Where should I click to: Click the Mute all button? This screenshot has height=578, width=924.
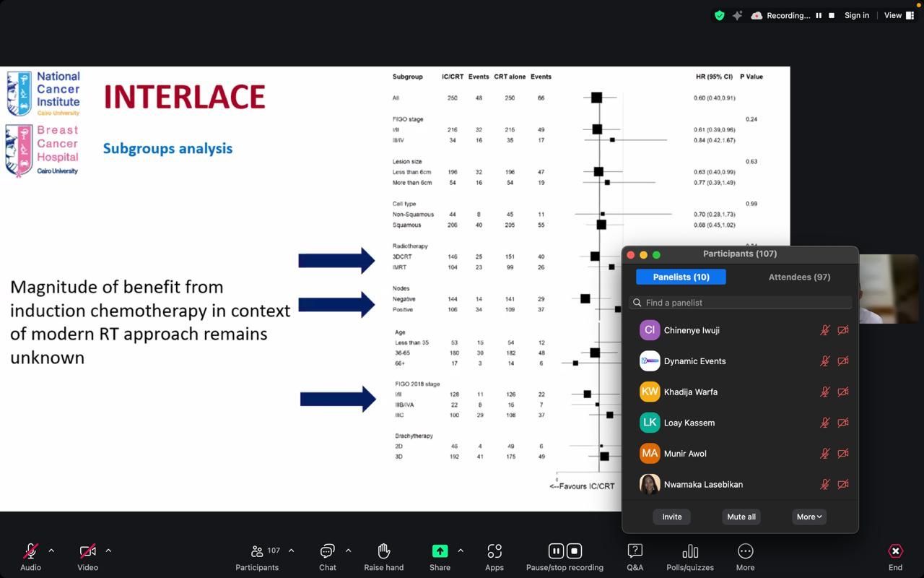741,517
